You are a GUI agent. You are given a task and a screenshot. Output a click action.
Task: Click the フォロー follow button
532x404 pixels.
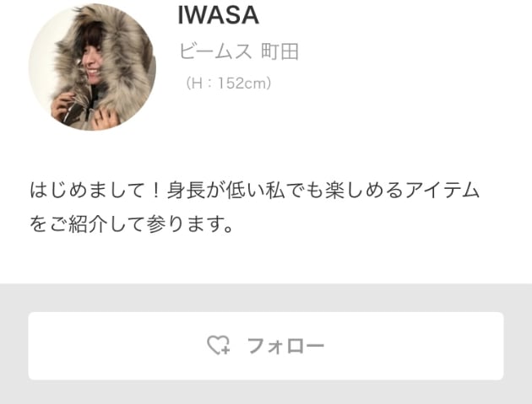(x=266, y=346)
